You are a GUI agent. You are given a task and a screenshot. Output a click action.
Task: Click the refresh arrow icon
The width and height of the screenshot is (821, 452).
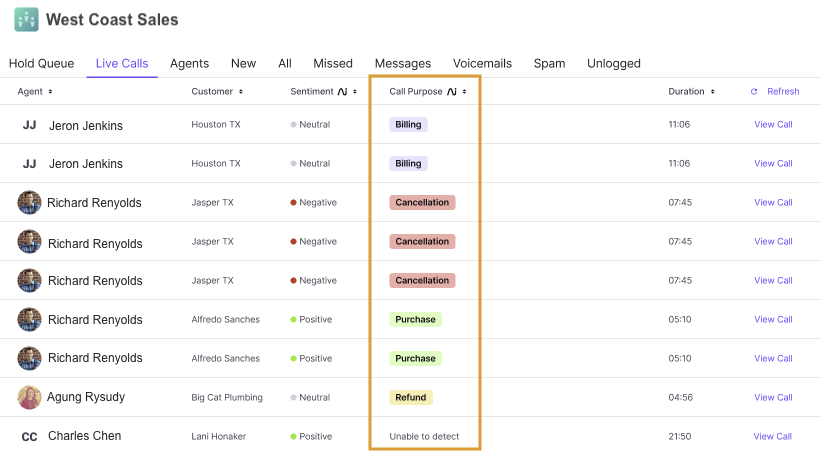(754, 92)
